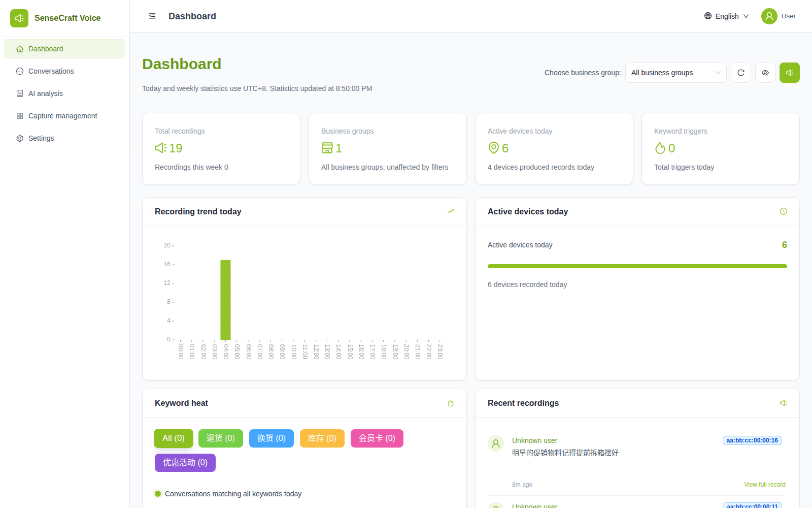Toggle the eye visibility button

coord(765,73)
